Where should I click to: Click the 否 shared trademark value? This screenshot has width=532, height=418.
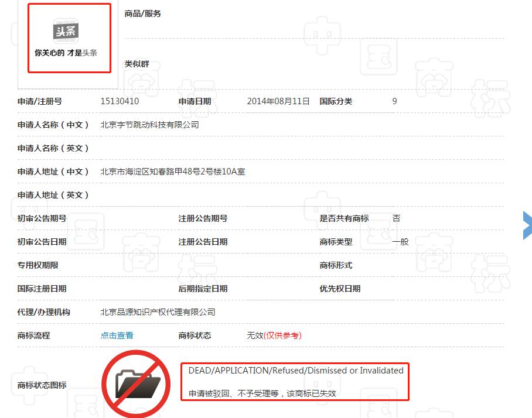coord(397,218)
